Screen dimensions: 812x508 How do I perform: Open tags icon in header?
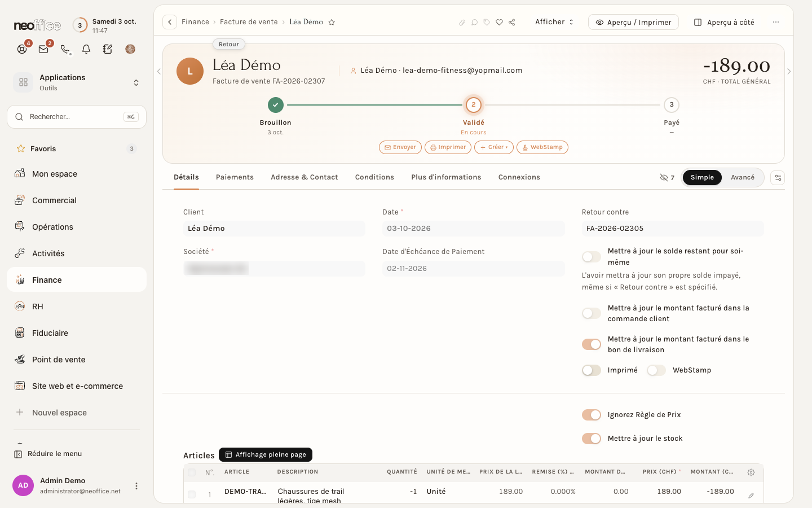[487, 23]
